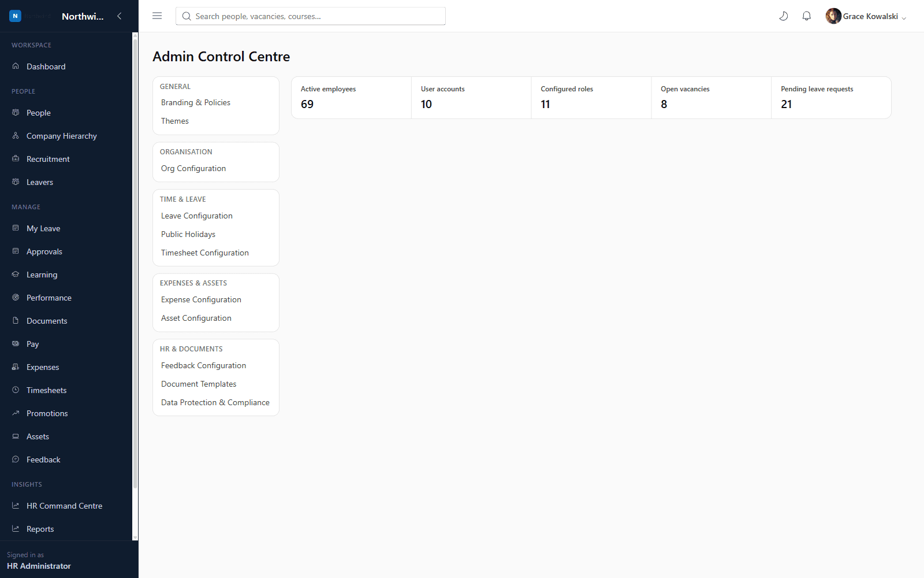Click the User accounts stat card
The height and width of the screenshot is (578, 924).
[x=471, y=98]
